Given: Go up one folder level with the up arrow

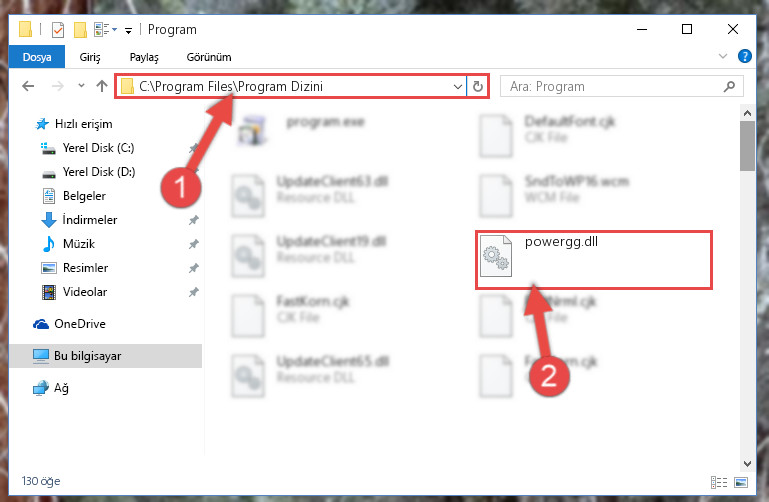Looking at the screenshot, I should pyautogui.click(x=102, y=86).
